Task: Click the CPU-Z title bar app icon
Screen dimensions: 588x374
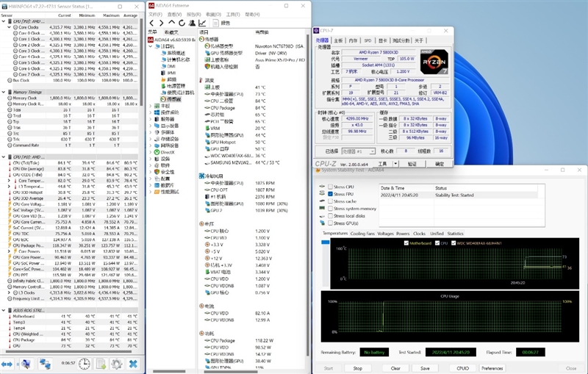Action: (316, 31)
